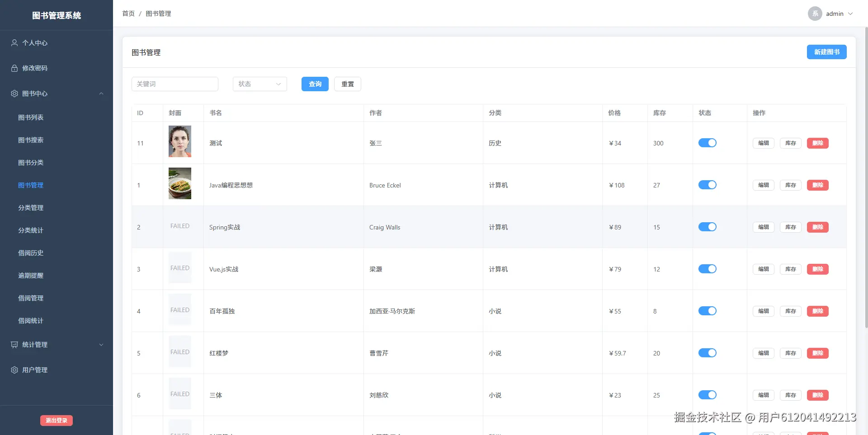Screen dimensions: 868x435
Task: Go to 修改密码 menu item
Action: (57, 68)
